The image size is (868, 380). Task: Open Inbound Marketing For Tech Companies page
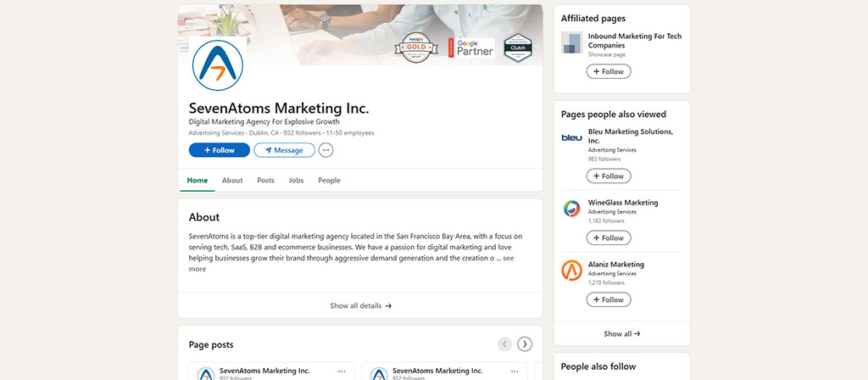(x=635, y=41)
